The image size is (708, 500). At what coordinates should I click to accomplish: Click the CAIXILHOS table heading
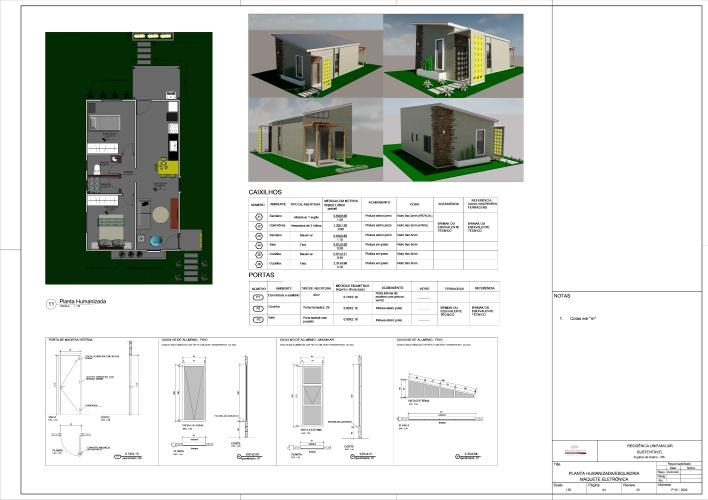click(x=266, y=191)
